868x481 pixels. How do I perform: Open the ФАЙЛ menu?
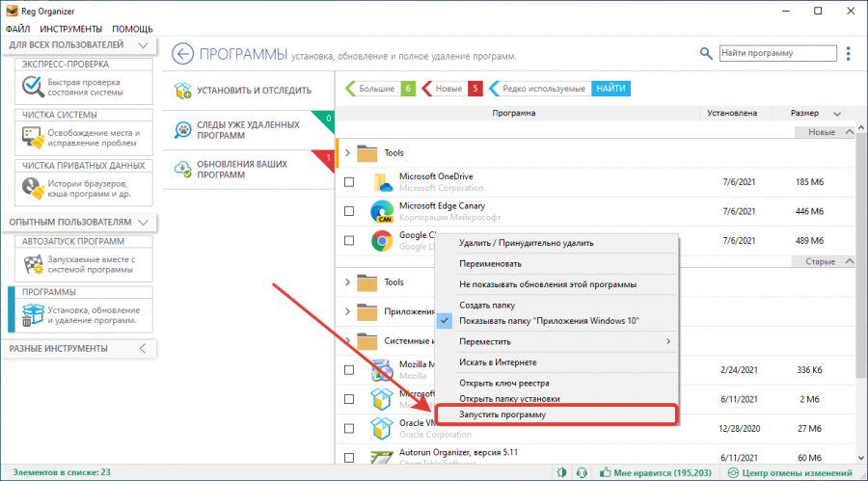coord(17,29)
